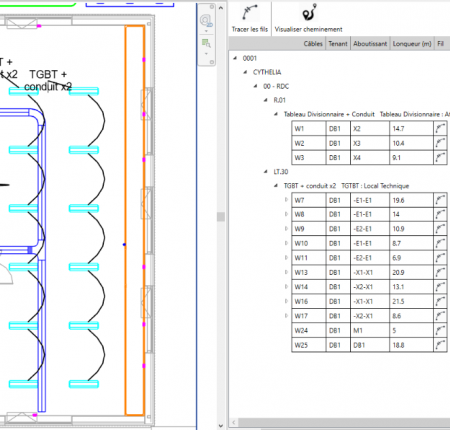
Task: Select the Câbles column header
Action: coord(313,44)
